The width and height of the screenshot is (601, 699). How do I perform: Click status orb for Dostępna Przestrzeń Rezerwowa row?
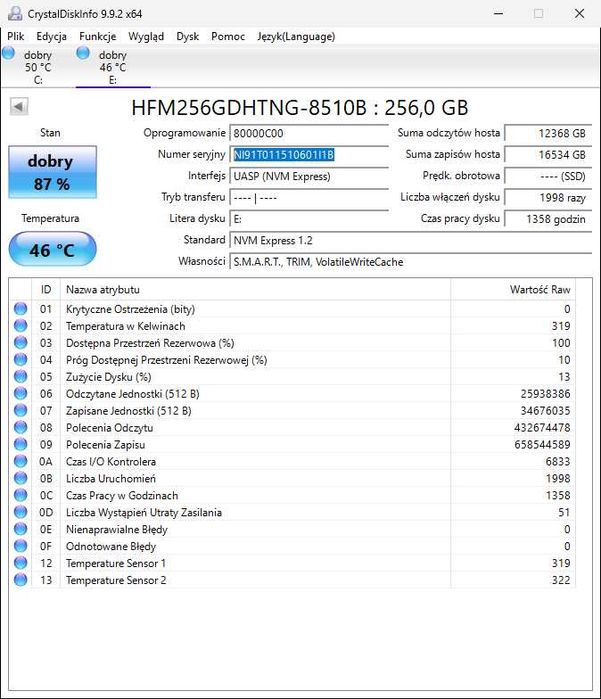pyautogui.click(x=21, y=343)
